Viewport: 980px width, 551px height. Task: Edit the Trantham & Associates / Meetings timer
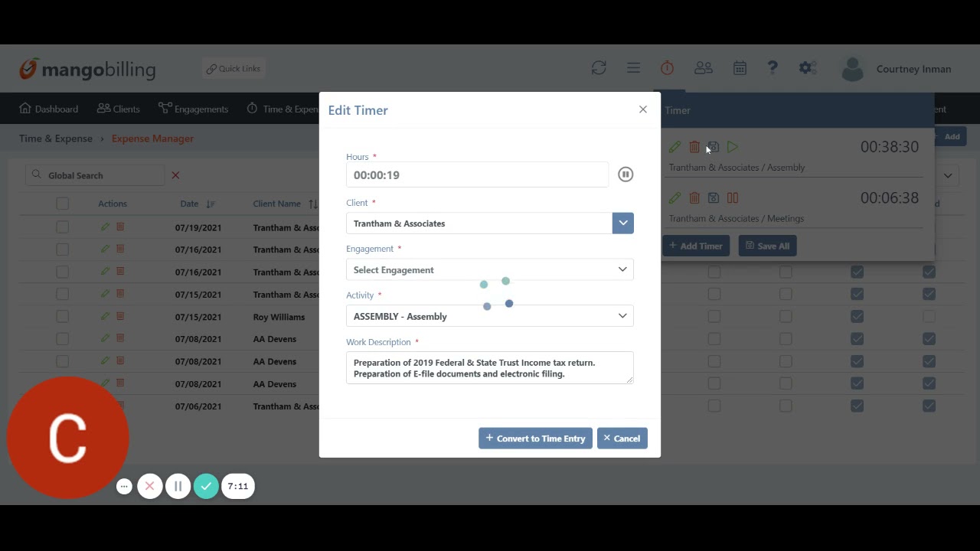[x=675, y=197]
